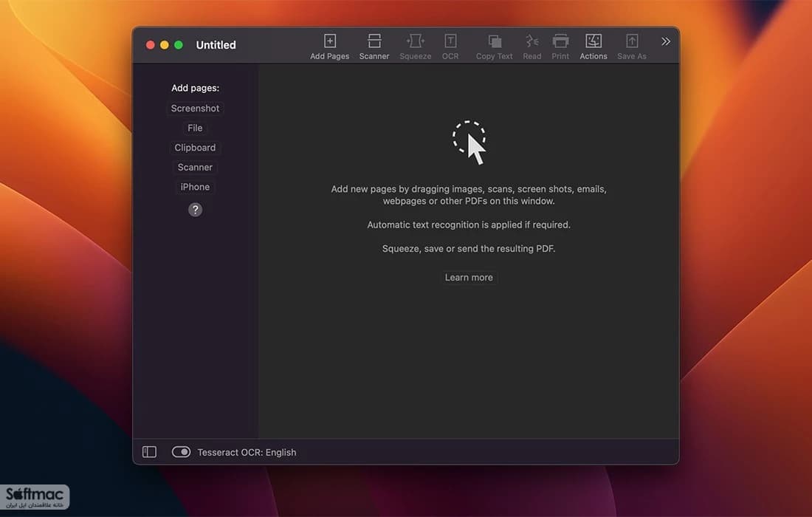Screen dimensions: 812x517
Task: Run OCR from the toolbar
Action: (x=450, y=47)
